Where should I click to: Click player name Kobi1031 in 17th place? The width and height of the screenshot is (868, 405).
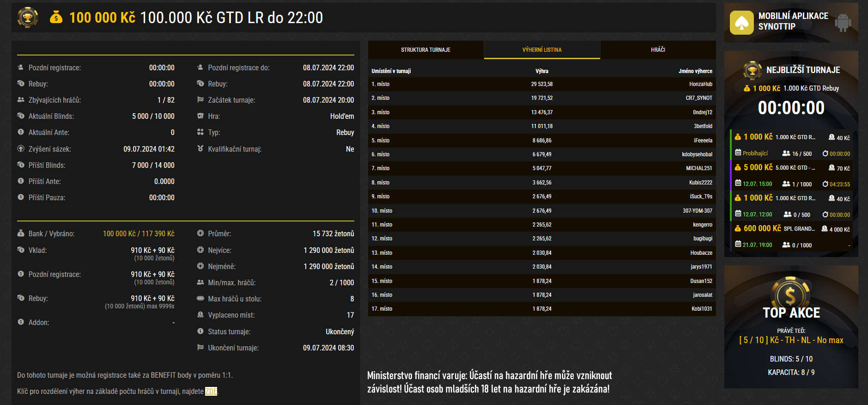point(702,309)
